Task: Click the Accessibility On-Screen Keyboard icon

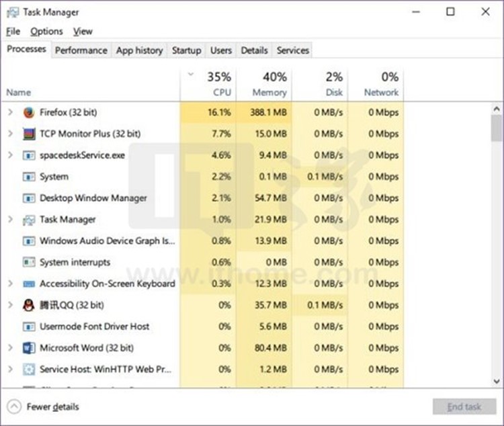Action: (29, 284)
